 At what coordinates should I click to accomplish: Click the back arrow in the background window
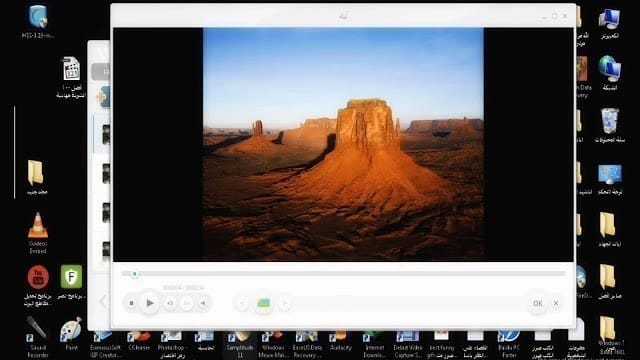click(x=102, y=302)
